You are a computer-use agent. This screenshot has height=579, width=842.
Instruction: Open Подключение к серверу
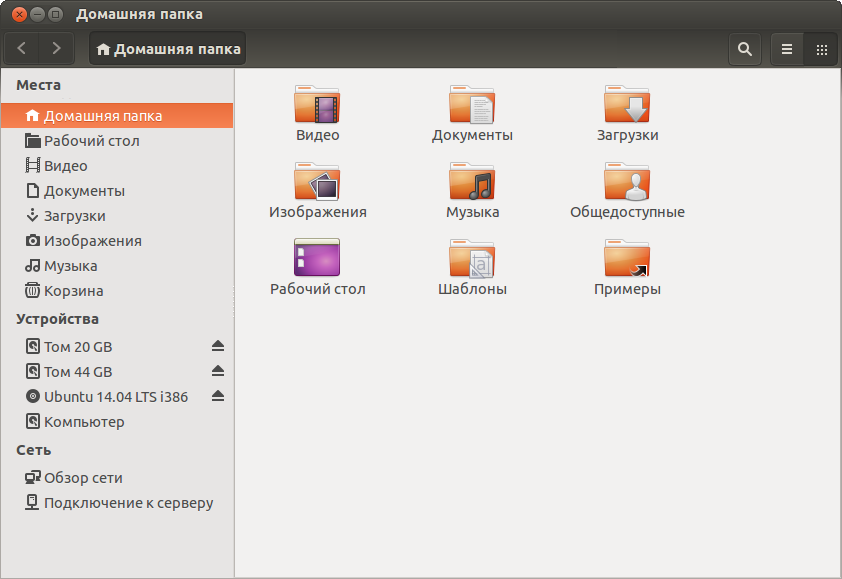[117, 503]
